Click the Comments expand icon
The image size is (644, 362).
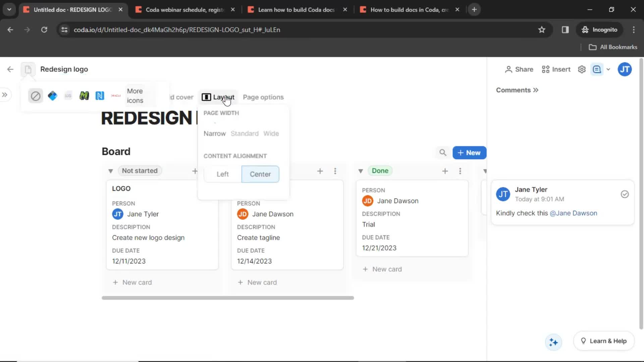pos(536,90)
